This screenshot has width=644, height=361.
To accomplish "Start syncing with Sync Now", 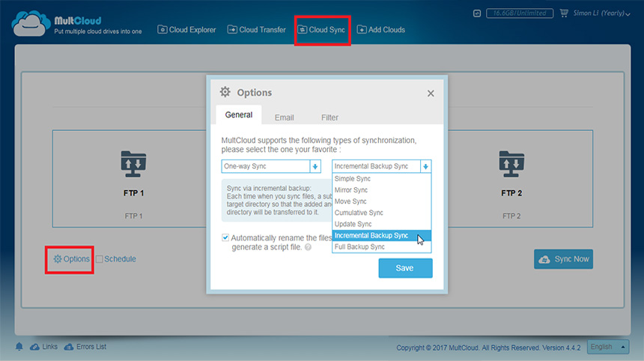I will coord(563,259).
